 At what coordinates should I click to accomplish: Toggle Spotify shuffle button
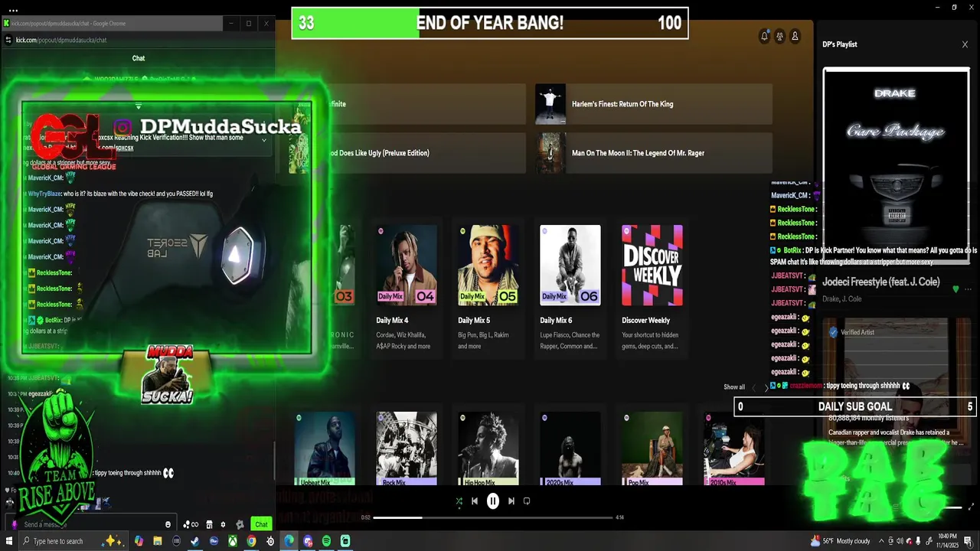459,501
